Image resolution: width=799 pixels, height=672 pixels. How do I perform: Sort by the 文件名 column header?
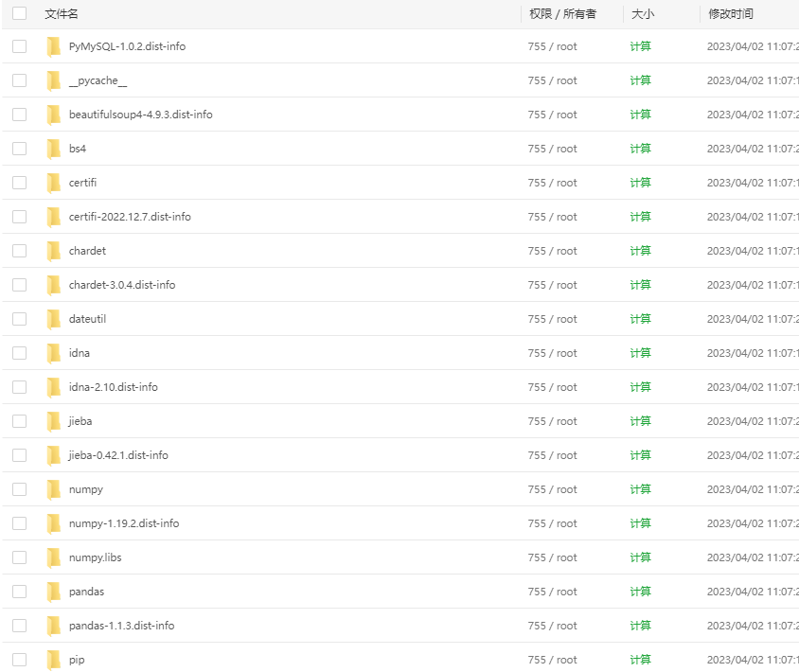click(62, 14)
